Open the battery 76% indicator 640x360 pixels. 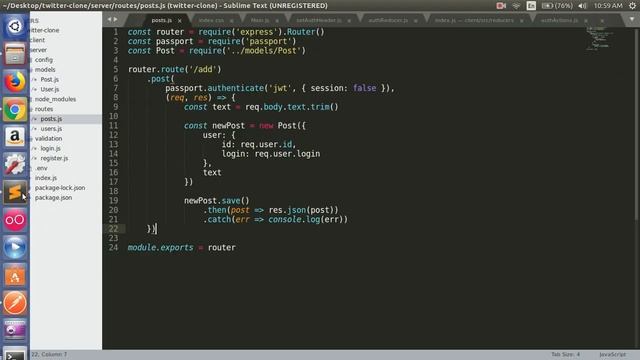(x=557, y=6)
